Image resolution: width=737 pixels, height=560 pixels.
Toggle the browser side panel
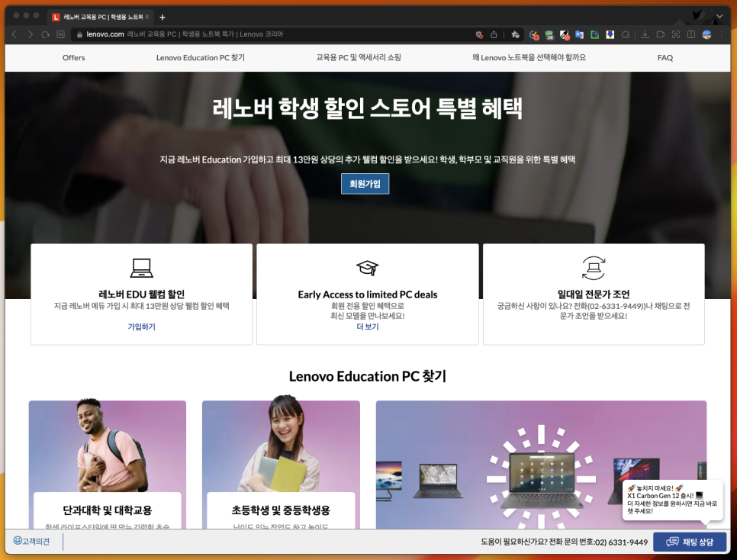click(691, 35)
